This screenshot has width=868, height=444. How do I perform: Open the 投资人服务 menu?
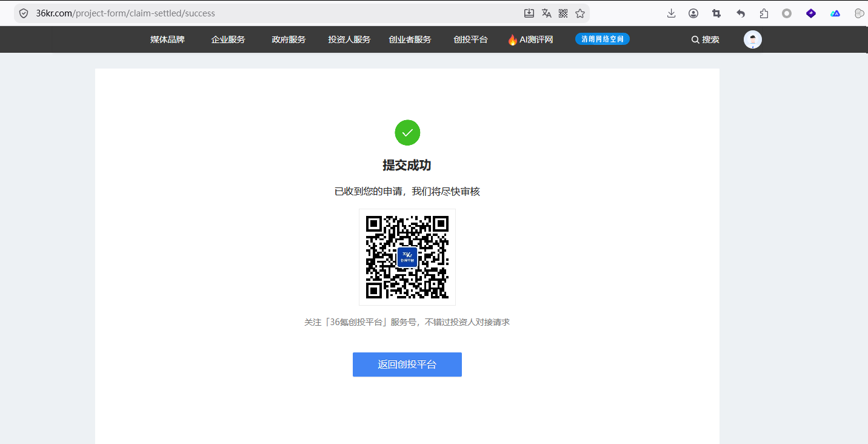[349, 39]
